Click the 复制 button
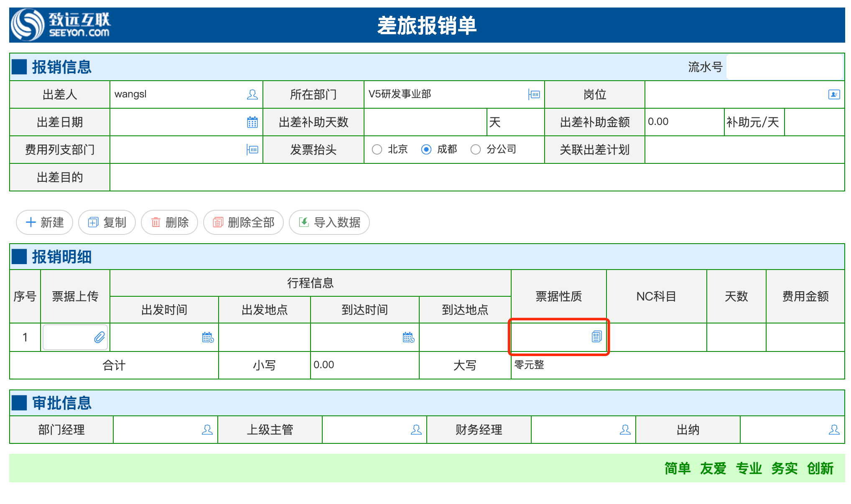 pos(107,222)
